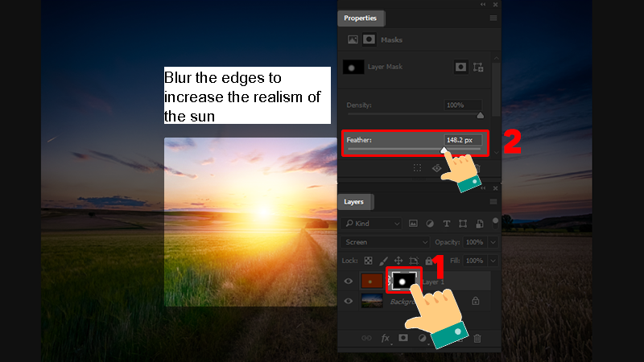Toggle lock image pixels brush icon
This screenshot has width=644, height=362.
pyautogui.click(x=383, y=261)
